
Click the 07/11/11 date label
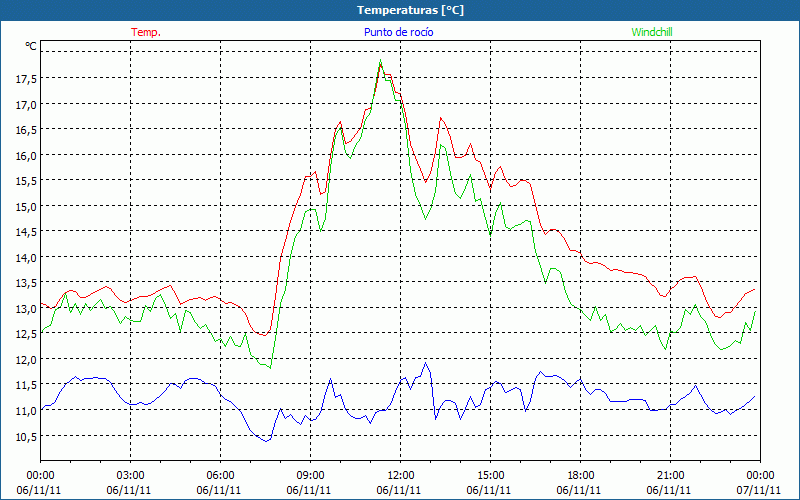[759, 490]
